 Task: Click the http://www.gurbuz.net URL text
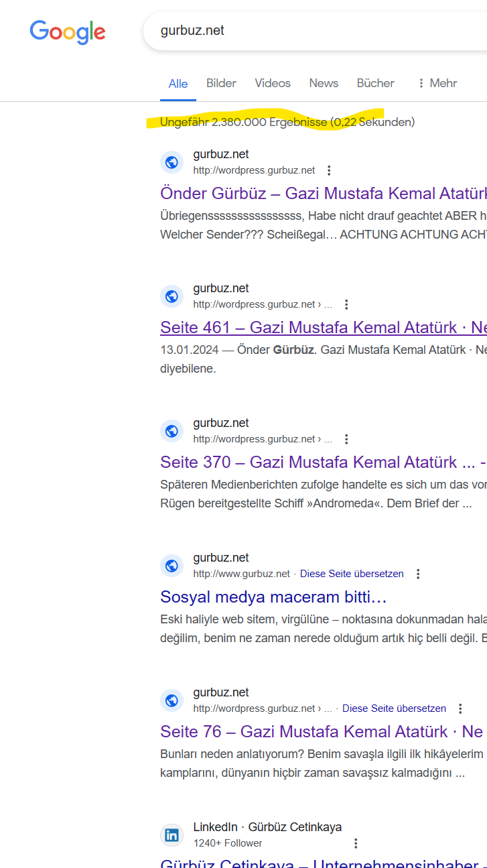[x=242, y=574]
